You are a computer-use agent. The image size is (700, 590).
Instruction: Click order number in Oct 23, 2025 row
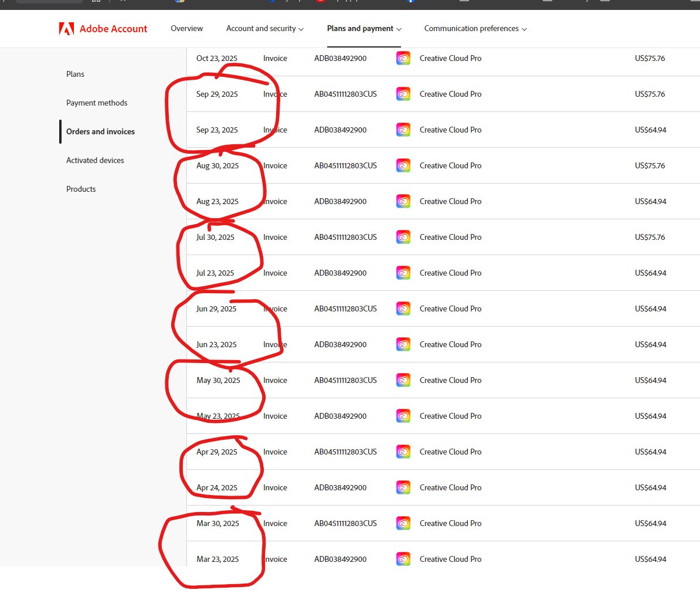point(340,59)
